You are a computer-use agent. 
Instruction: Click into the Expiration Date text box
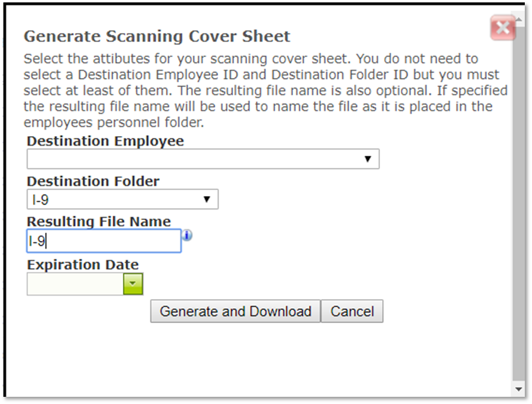[x=75, y=284]
